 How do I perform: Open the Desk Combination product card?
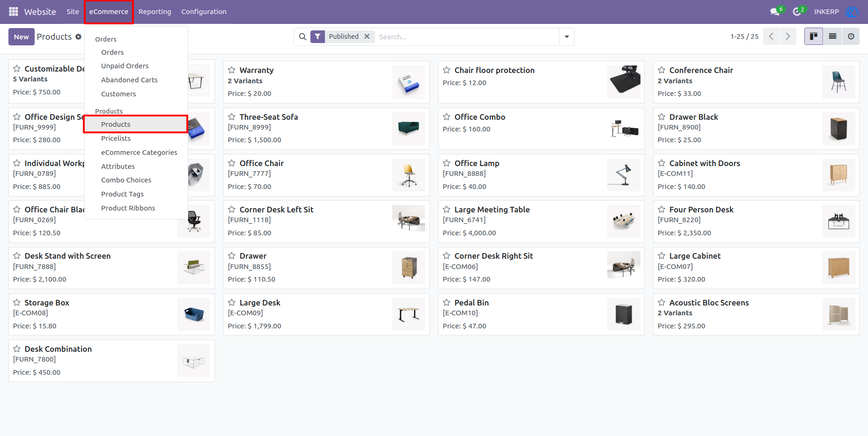pyautogui.click(x=111, y=361)
